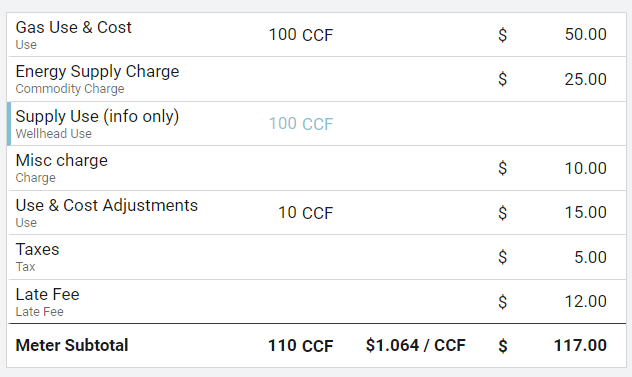Click the 50.00 gas cost amount
This screenshot has height=377, width=632.
[585, 34]
